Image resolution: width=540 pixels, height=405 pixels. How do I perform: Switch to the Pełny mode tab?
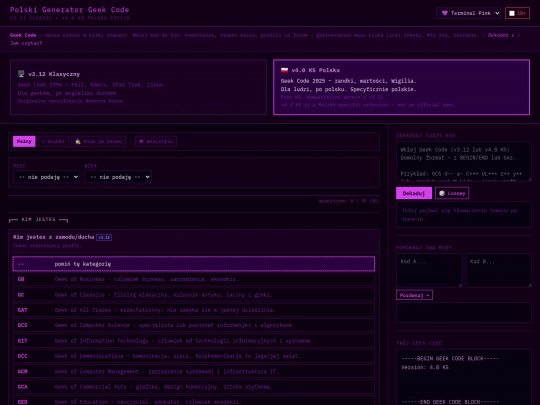[x=24, y=142]
